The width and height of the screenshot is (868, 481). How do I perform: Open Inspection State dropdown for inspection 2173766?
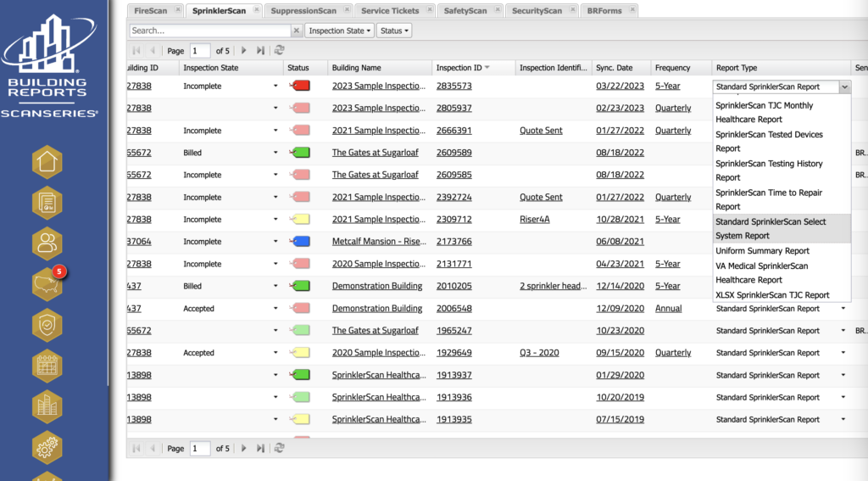(x=275, y=242)
